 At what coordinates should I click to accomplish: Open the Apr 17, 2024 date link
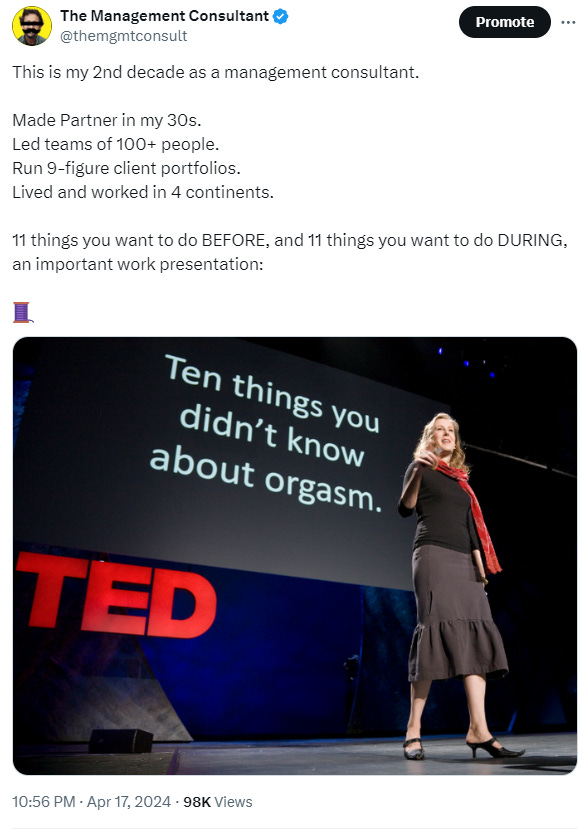tap(129, 802)
